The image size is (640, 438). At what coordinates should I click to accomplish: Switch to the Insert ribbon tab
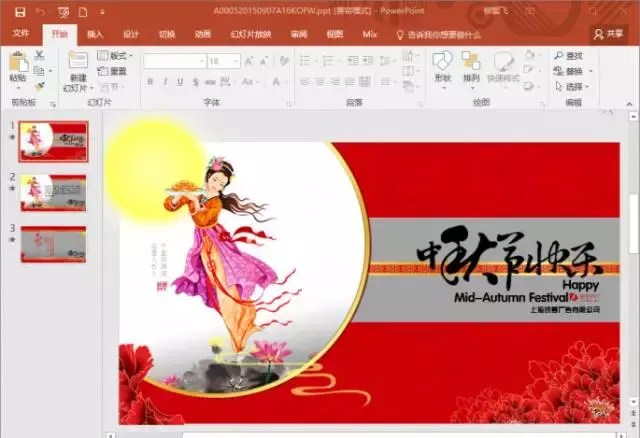tap(95, 34)
